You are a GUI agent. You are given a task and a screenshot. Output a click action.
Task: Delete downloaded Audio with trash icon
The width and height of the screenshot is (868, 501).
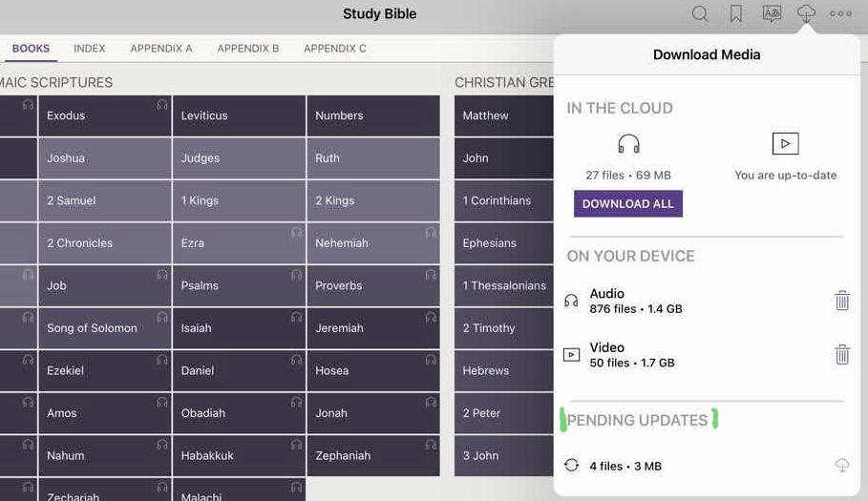pos(841,301)
